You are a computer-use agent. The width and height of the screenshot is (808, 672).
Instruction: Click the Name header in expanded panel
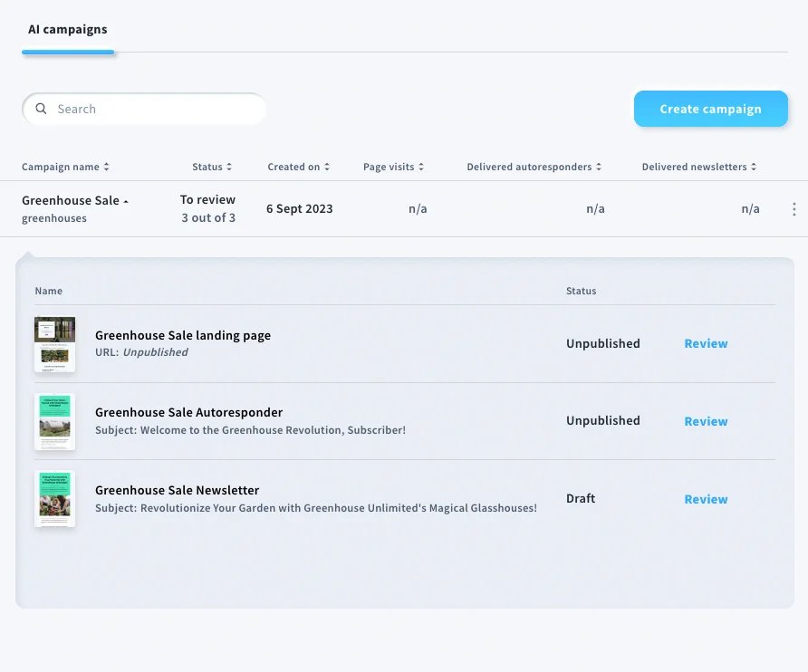48,291
